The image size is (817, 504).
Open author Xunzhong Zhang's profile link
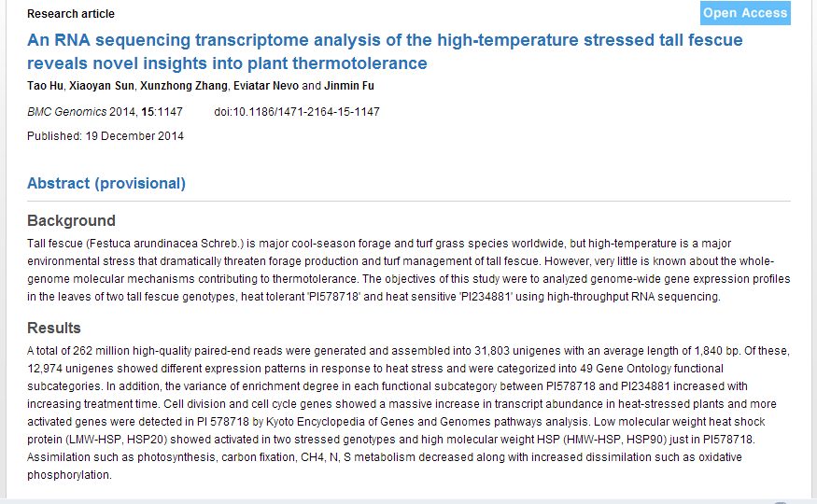[184, 86]
